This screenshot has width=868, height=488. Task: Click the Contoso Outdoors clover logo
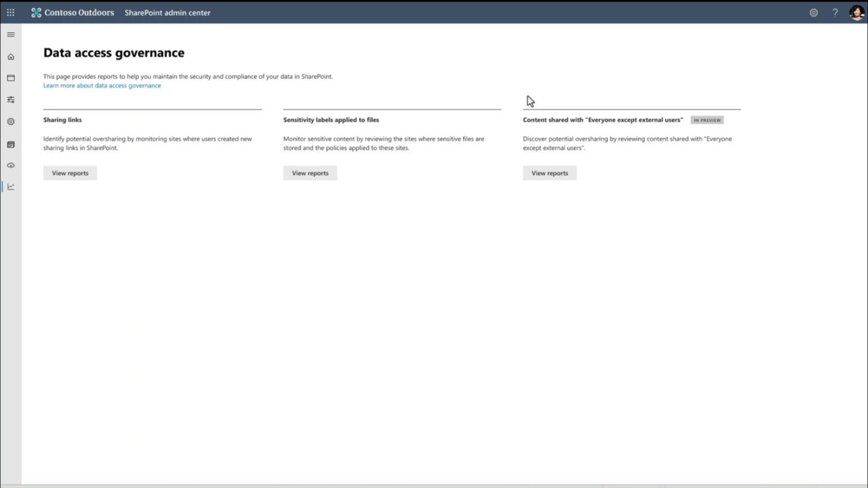36,12
